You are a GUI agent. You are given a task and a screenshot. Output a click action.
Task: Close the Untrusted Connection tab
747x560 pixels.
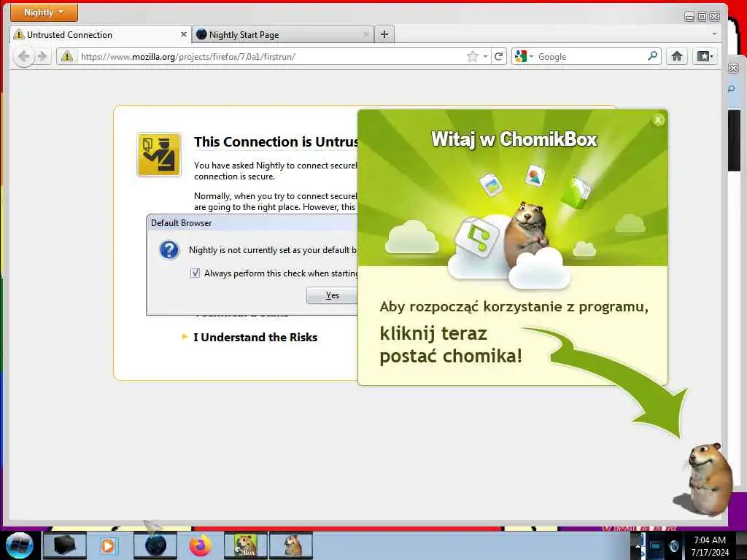pyautogui.click(x=183, y=35)
